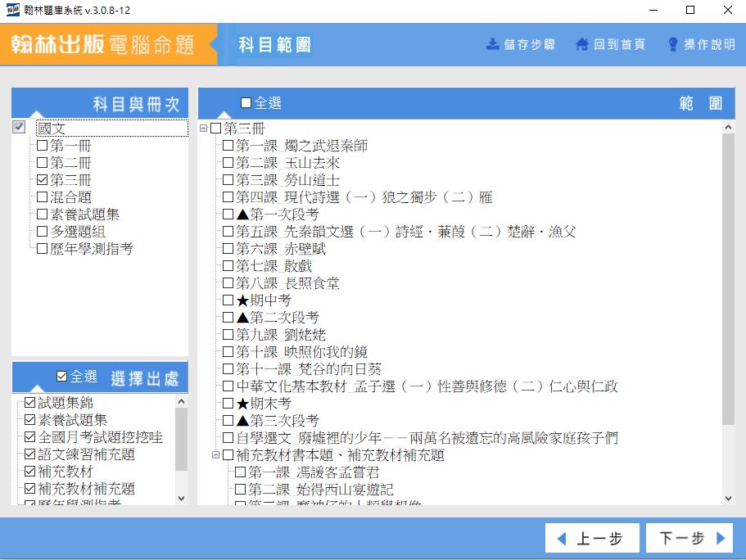Check ★期中考 checkbox
Image resolution: width=746 pixels, height=560 pixels.
(228, 300)
